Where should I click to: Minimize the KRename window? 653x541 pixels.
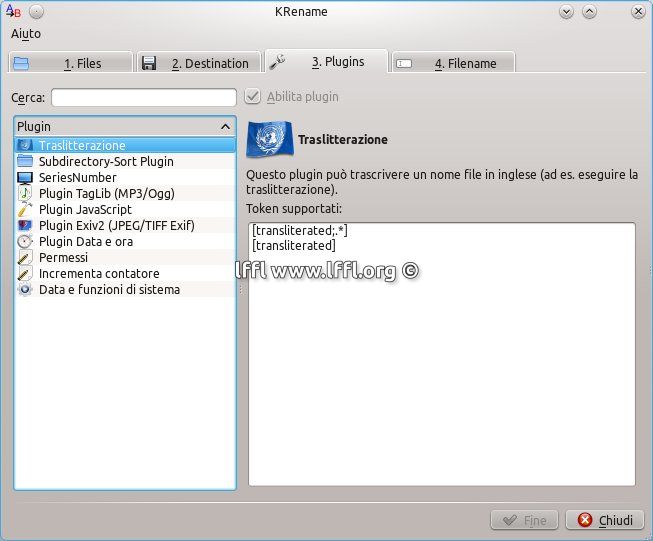tap(566, 12)
